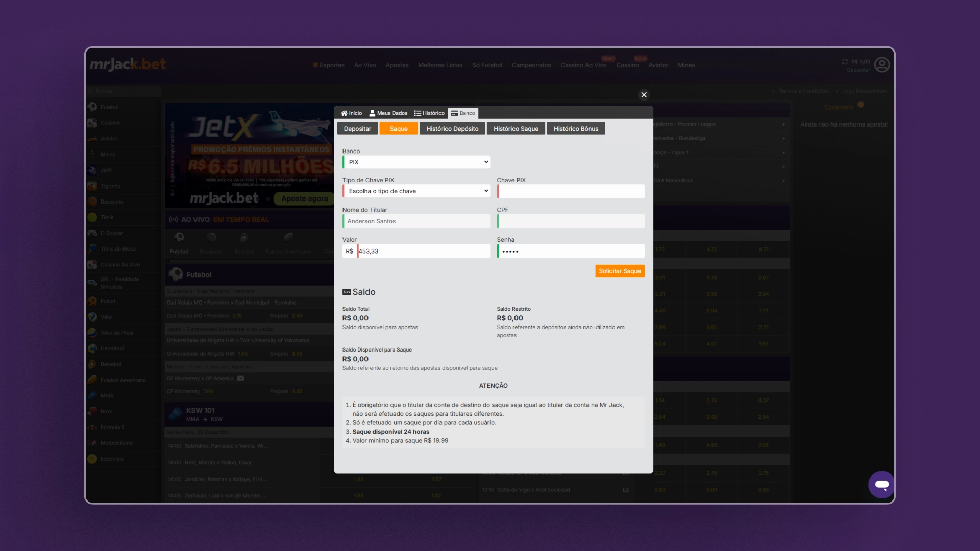Image resolution: width=980 pixels, height=551 pixels.
Task: Focus the CPF input field
Action: (571, 221)
